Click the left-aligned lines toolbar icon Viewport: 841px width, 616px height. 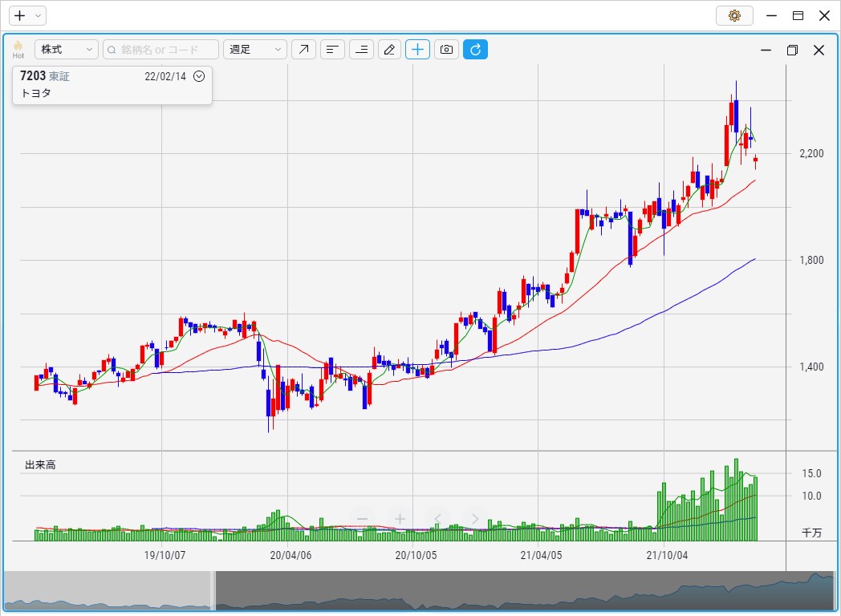click(332, 50)
